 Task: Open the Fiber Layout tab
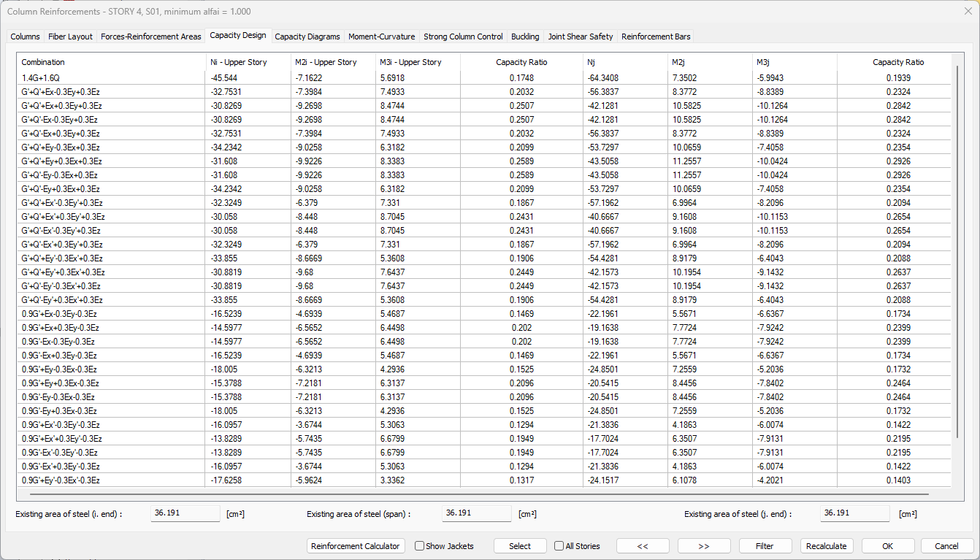point(70,37)
